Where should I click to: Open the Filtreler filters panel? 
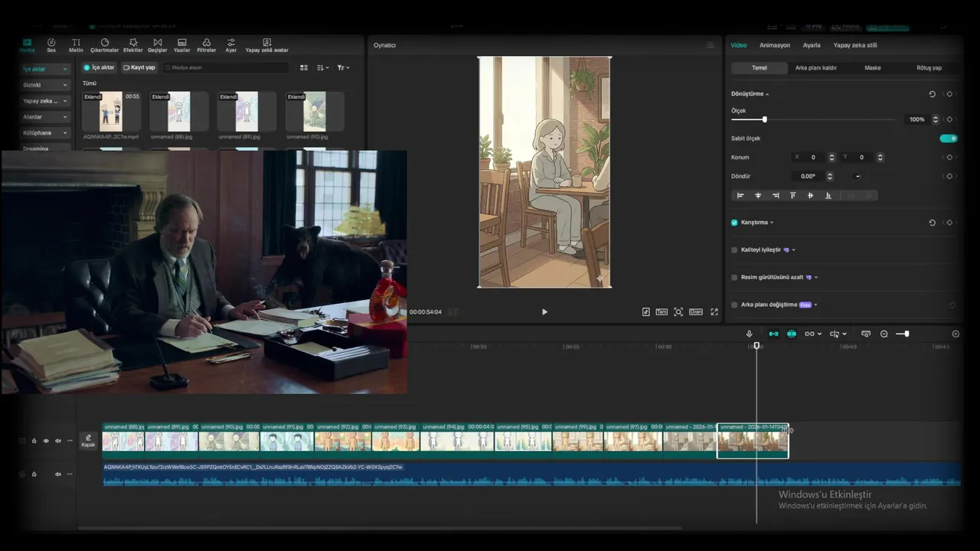pyautogui.click(x=206, y=45)
